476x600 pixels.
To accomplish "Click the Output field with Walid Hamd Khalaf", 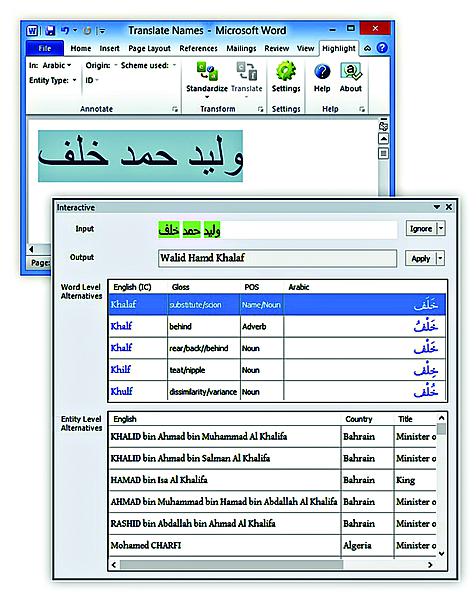I will click(x=277, y=258).
